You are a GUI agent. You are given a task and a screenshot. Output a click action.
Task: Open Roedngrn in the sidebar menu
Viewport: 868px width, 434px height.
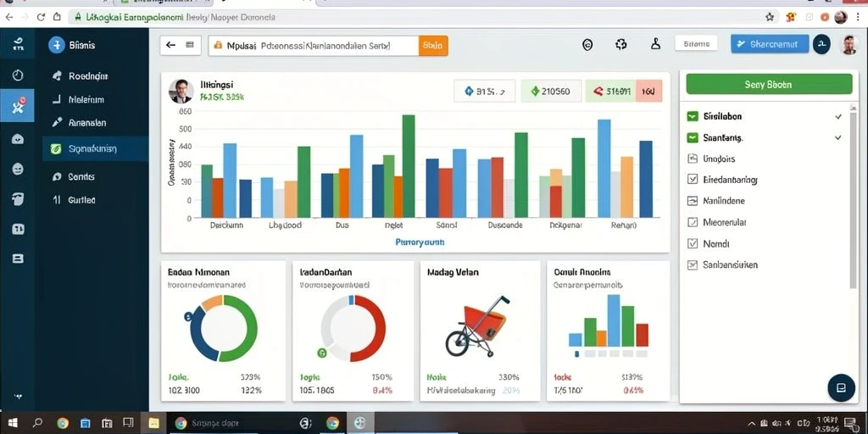(x=88, y=75)
